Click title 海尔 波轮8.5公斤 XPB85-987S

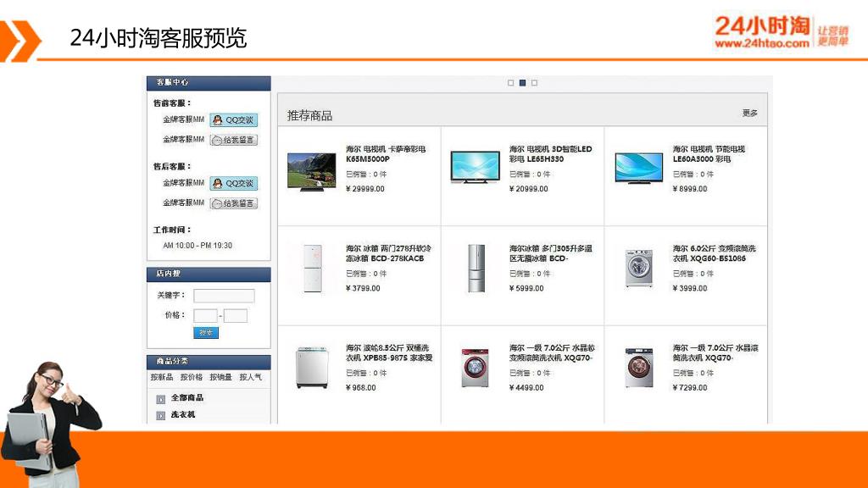[x=389, y=353]
